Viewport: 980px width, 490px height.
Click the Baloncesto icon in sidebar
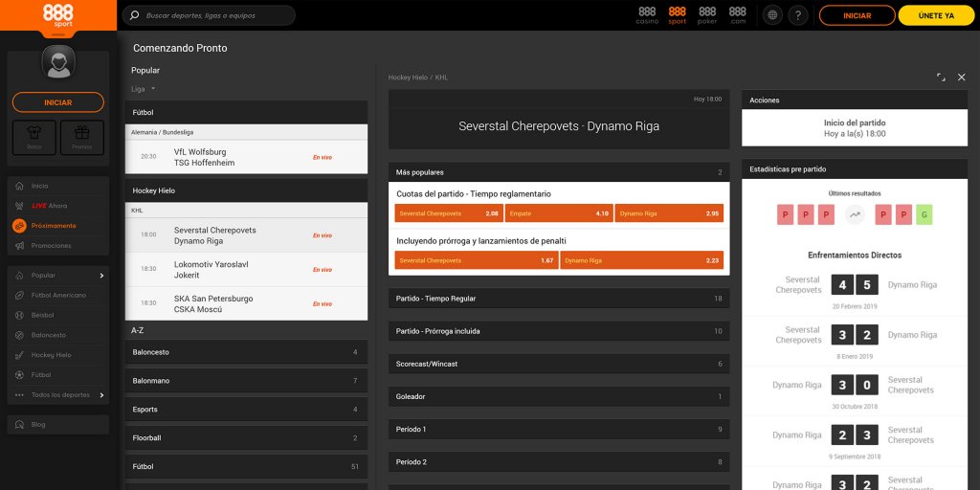coord(19,335)
